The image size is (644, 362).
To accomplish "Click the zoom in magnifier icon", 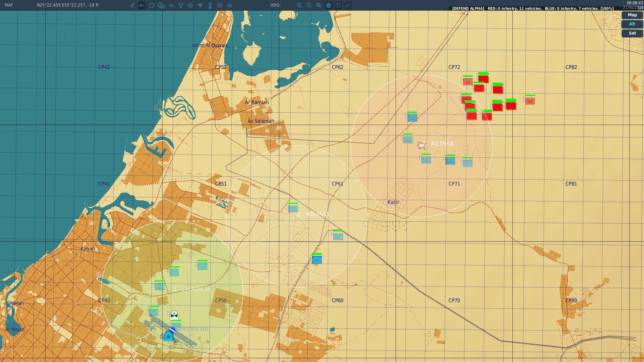I will [299, 5].
